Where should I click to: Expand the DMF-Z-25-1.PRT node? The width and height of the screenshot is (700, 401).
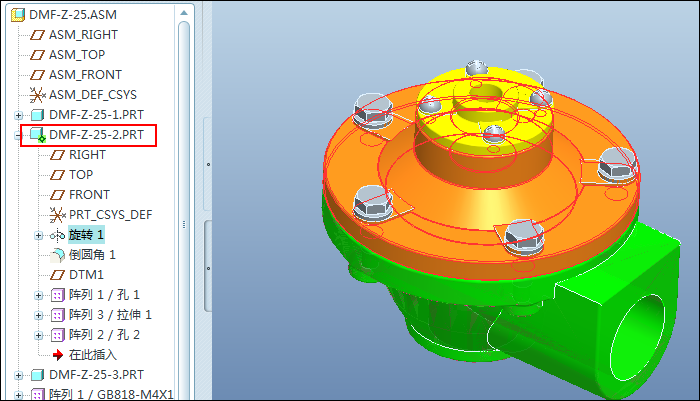pos(19,115)
